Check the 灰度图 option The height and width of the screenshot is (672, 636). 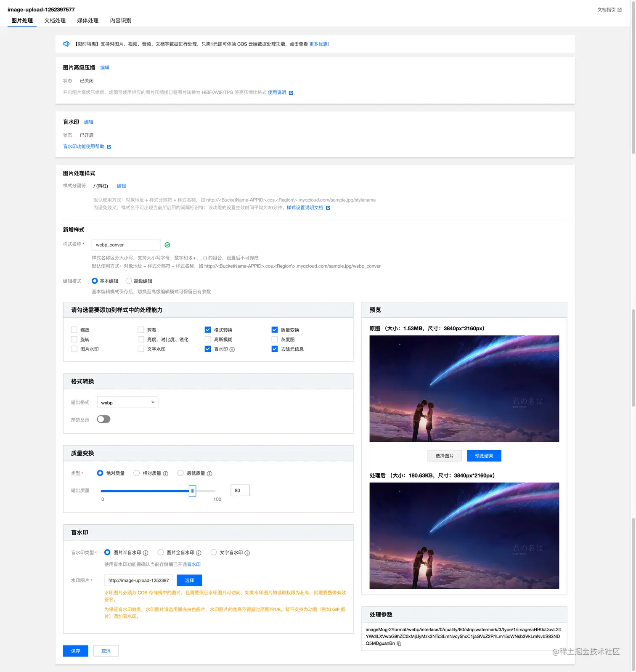click(x=275, y=339)
